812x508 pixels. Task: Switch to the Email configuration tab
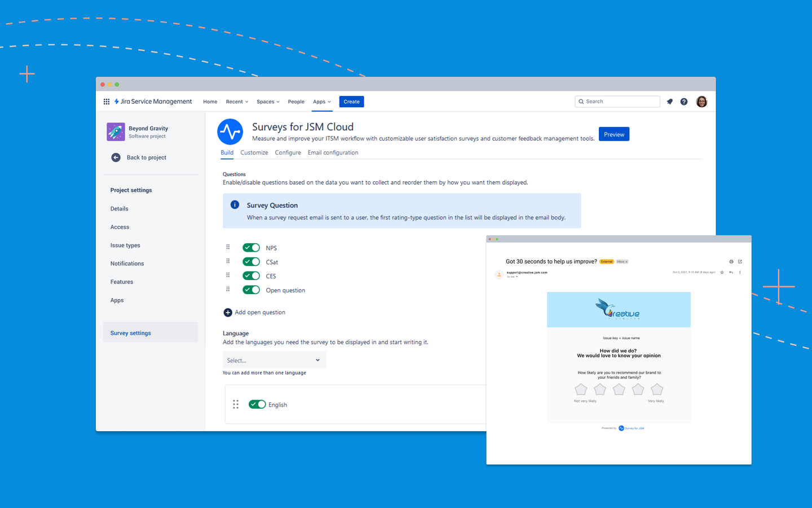333,152
